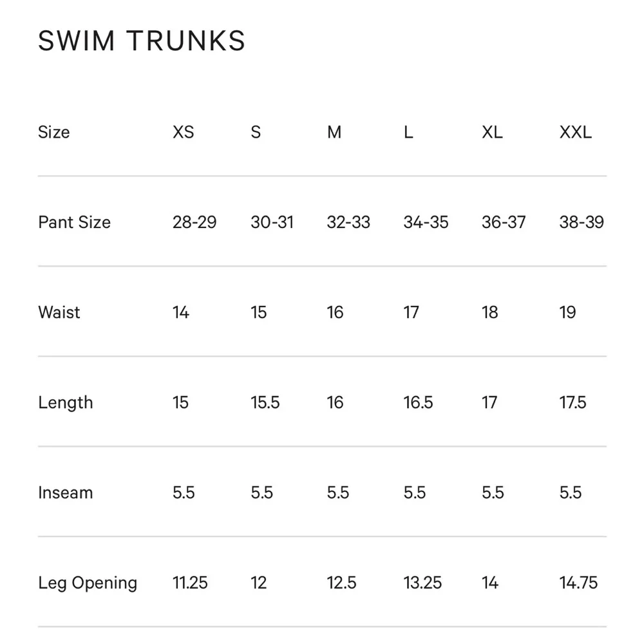The height and width of the screenshot is (644, 644).
Task: Click the Leg Opening row label
Action: [x=88, y=583]
